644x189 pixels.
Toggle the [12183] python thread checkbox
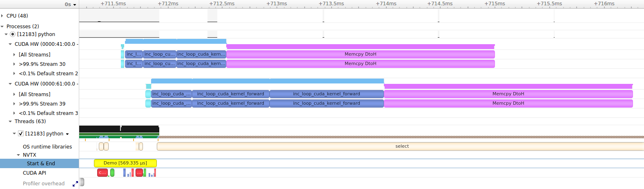pyautogui.click(x=21, y=134)
